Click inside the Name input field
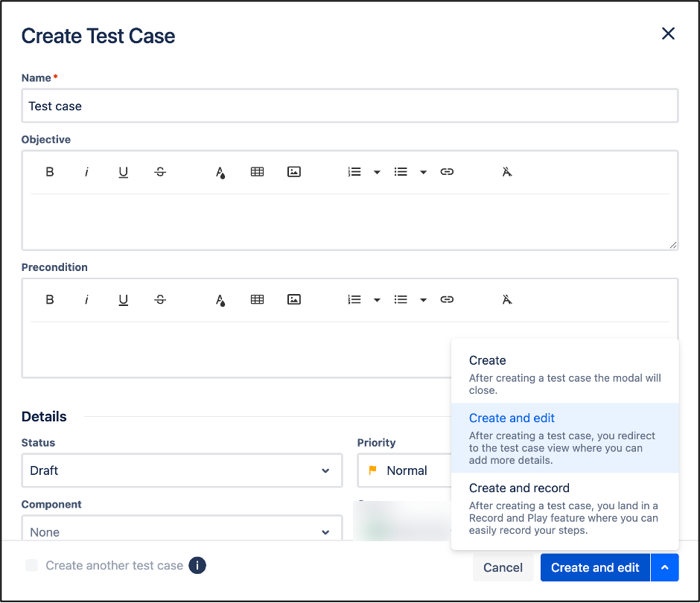 350,106
